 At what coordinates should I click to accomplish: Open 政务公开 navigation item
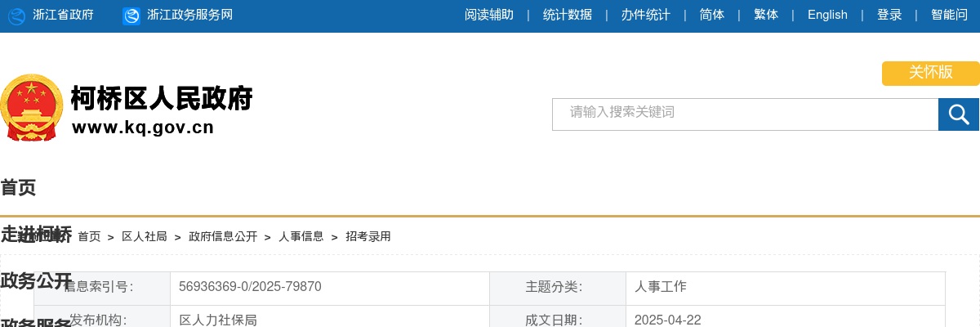[36, 281]
